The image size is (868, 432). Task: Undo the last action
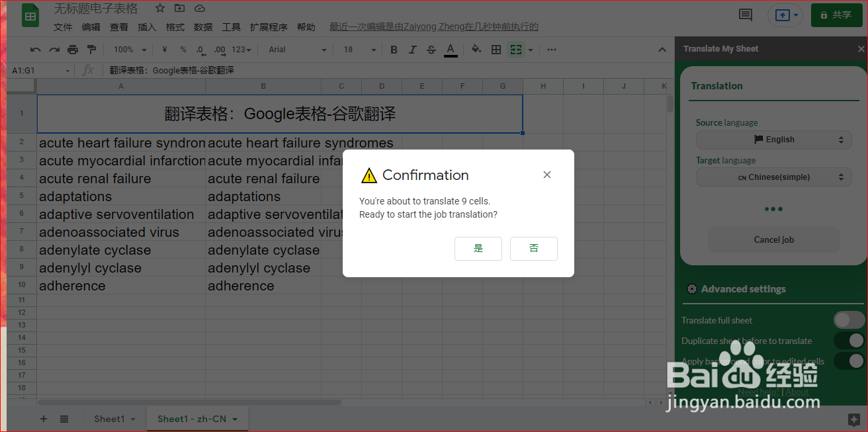(36, 50)
